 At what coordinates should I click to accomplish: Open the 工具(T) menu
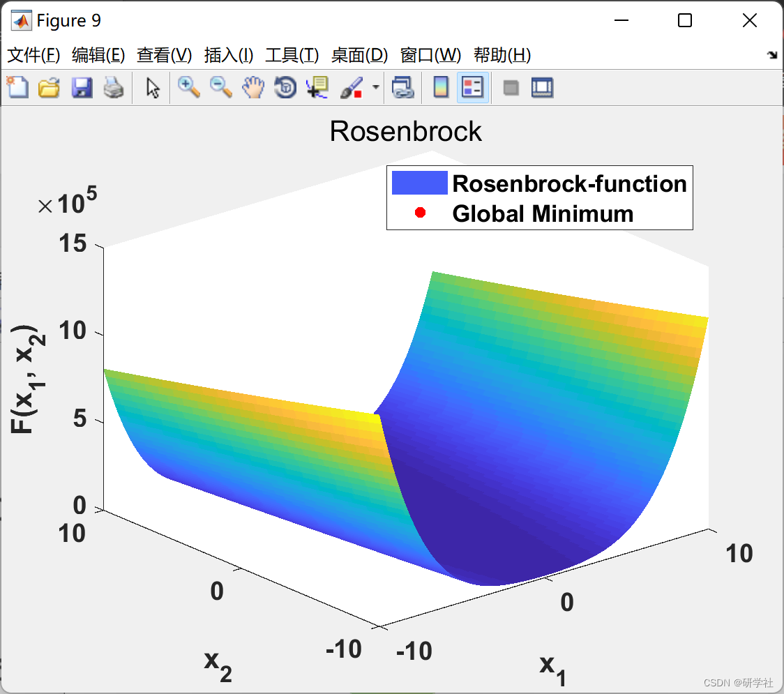click(x=292, y=55)
